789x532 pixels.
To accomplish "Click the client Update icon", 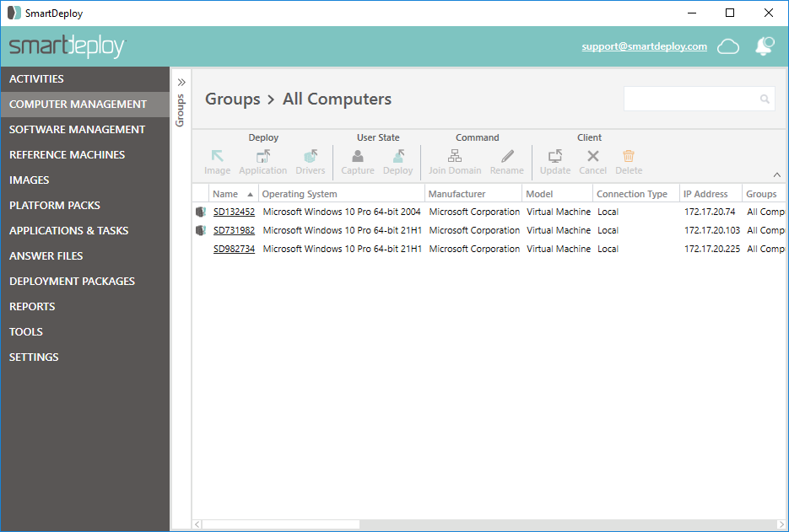I will [x=555, y=156].
